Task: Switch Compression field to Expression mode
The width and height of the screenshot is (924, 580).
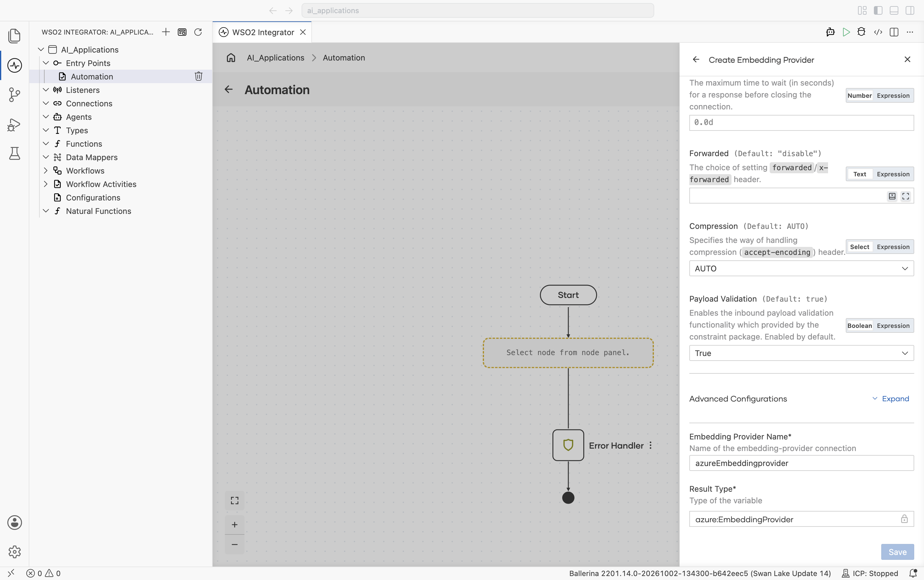Action: coord(893,247)
